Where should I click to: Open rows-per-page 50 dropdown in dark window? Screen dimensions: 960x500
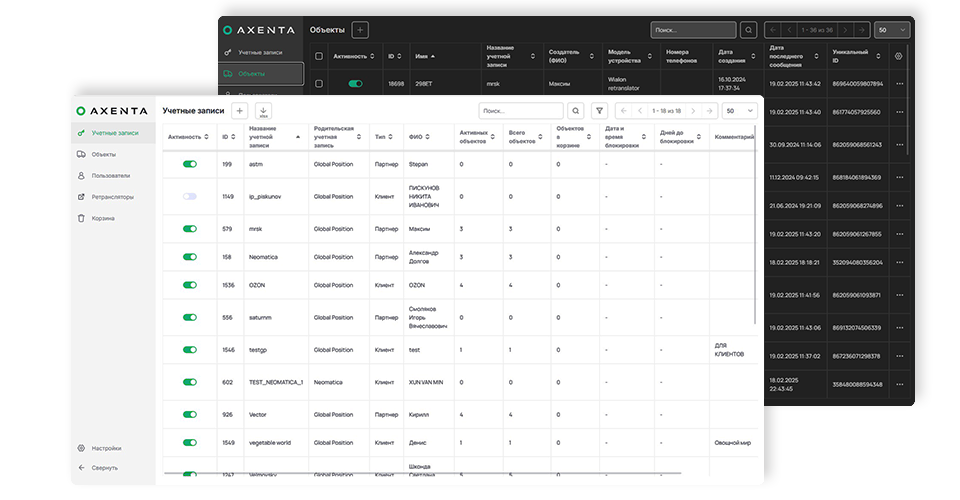(892, 30)
